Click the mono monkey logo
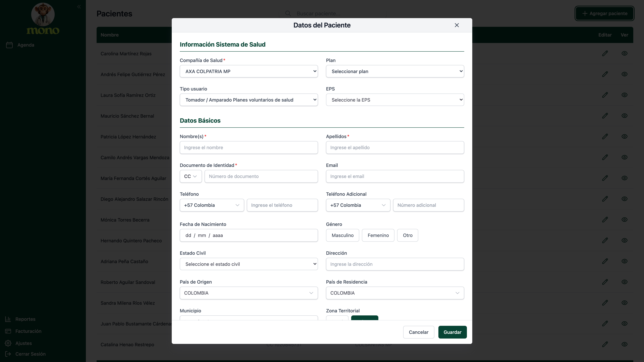Image resolution: width=644 pixels, height=362 pixels. point(43,18)
